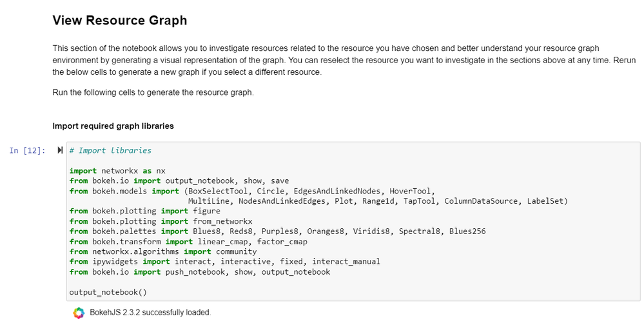
Task: Click the BokehJS 2.3.2 successfully loaded message
Action: pyautogui.click(x=150, y=312)
